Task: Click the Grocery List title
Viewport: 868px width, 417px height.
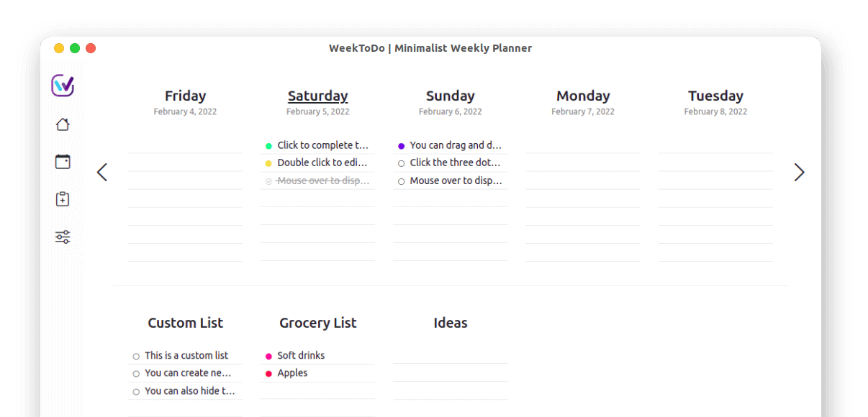Action: tap(317, 323)
